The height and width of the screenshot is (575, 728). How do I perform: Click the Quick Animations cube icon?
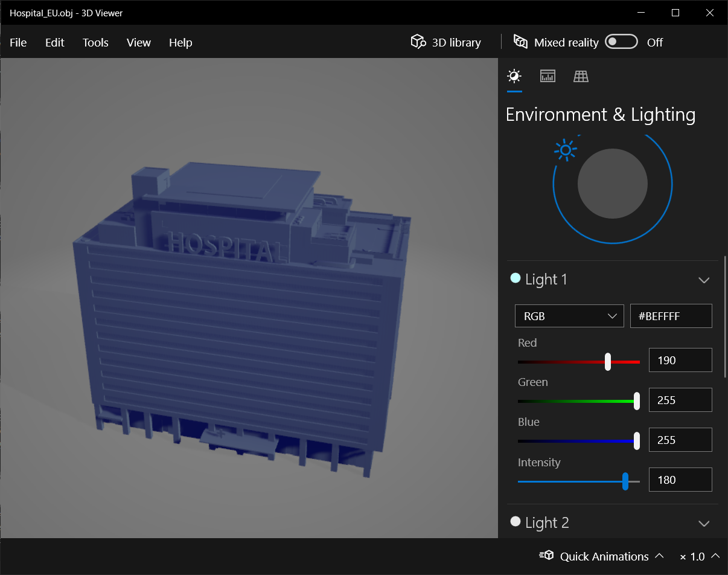click(x=546, y=556)
